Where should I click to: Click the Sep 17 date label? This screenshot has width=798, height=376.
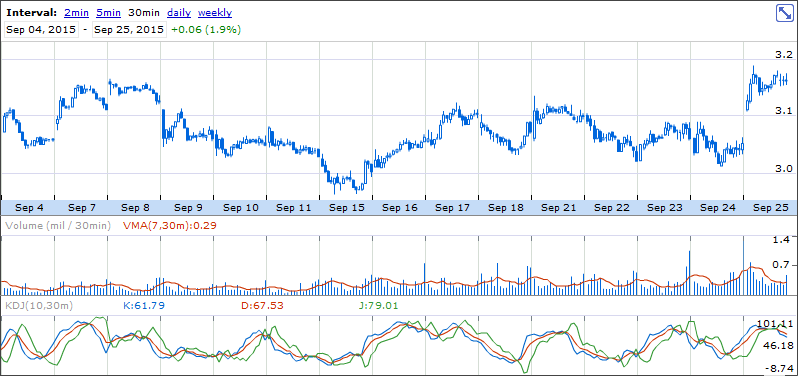point(453,208)
